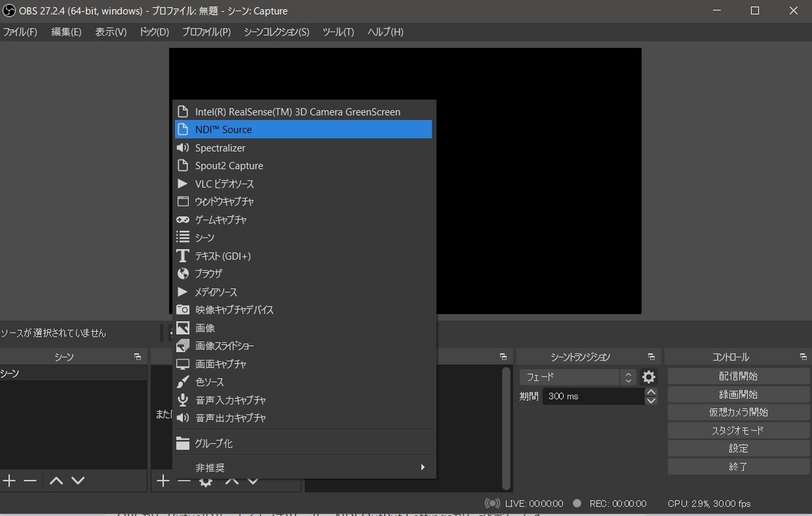This screenshot has height=516, width=812.
Task: Click 配信開始 to start streaming
Action: click(738, 377)
